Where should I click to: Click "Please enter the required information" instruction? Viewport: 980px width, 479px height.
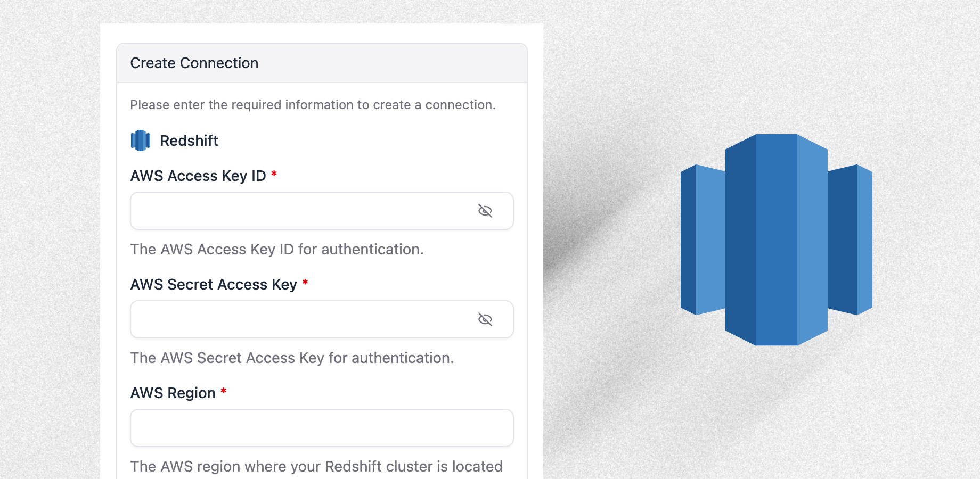313,105
